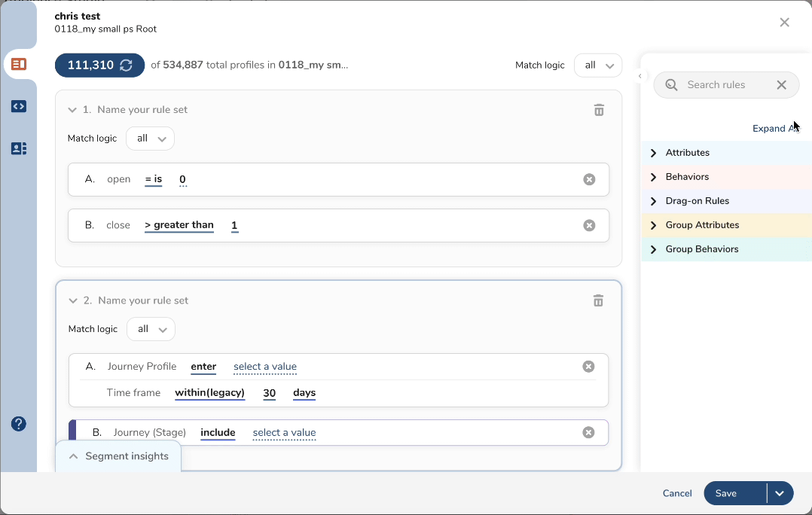Remove the 'close > greater than' rule
The height and width of the screenshot is (515, 812).
tap(589, 225)
